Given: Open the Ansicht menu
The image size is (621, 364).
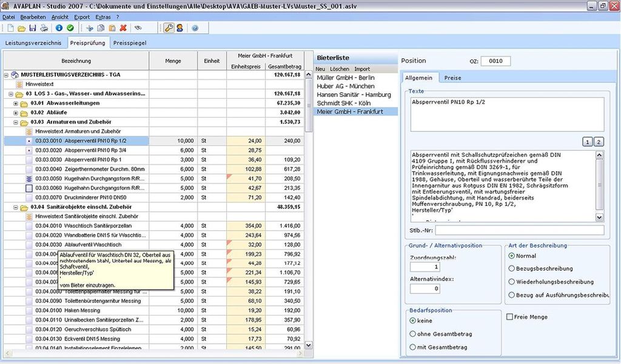Looking at the screenshot, I should tap(60, 17).
